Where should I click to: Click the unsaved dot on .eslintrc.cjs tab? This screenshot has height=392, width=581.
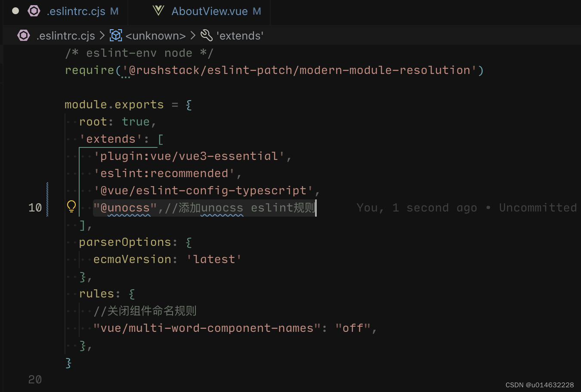[15, 11]
